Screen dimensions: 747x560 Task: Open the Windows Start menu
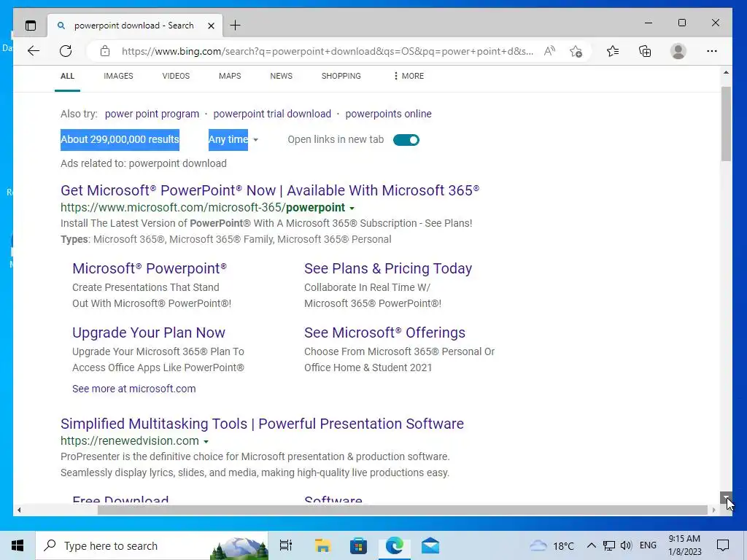[x=18, y=545]
